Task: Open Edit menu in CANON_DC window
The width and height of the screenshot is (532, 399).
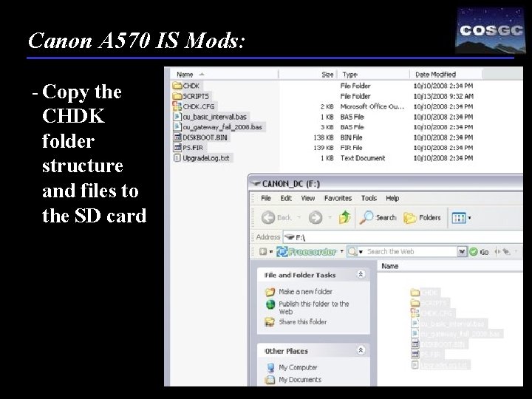Action: pos(286,198)
